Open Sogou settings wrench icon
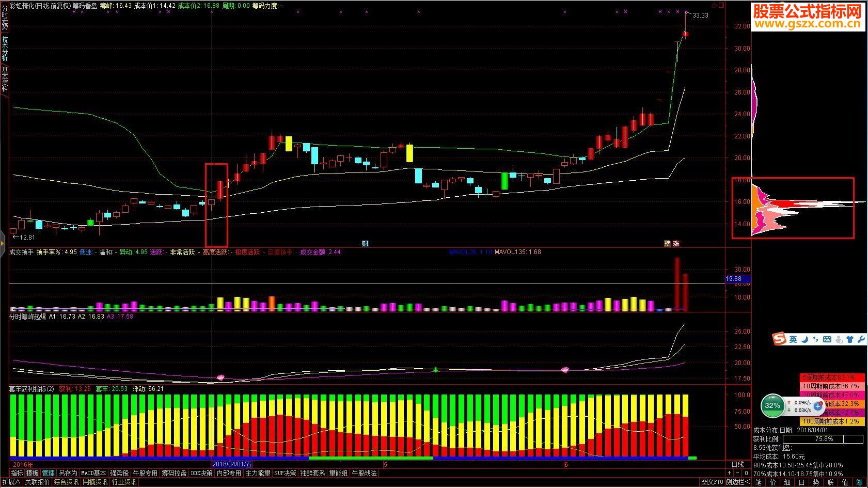The image size is (868, 488). [x=861, y=339]
